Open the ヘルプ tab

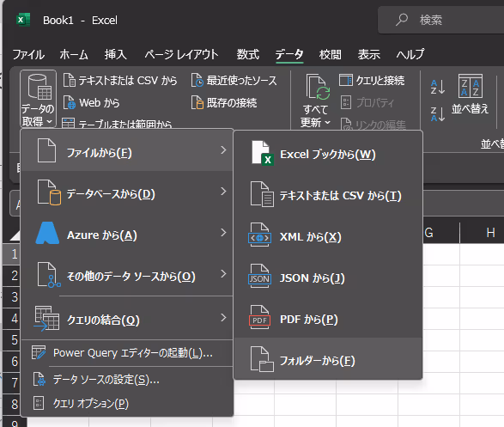pos(410,54)
